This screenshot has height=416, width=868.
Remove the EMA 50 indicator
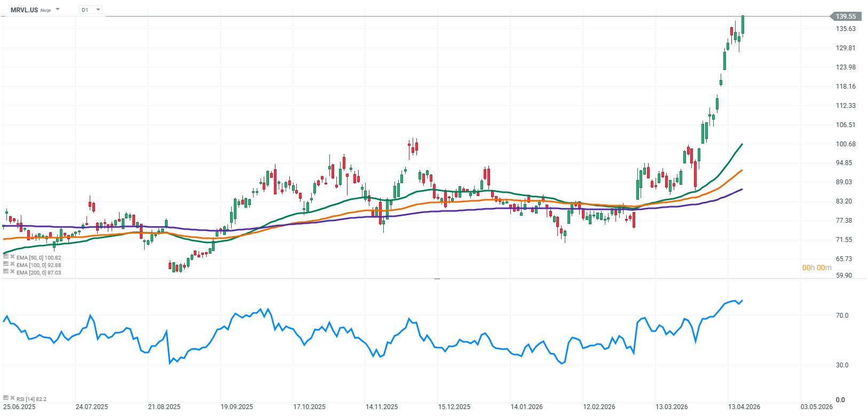pyautogui.click(x=12, y=257)
